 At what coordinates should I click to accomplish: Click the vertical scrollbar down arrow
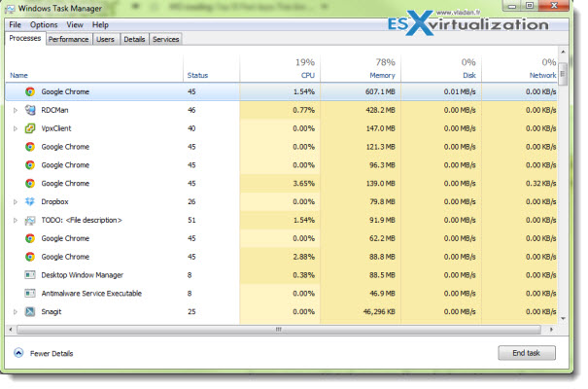tap(563, 318)
